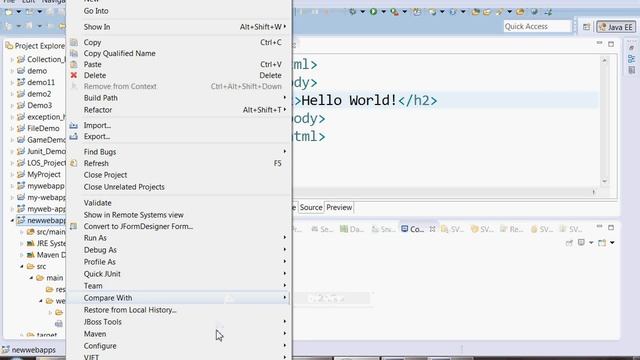Image resolution: width=640 pixels, height=360 pixels.
Task: Open the Debug As submenu
Action: (179, 250)
